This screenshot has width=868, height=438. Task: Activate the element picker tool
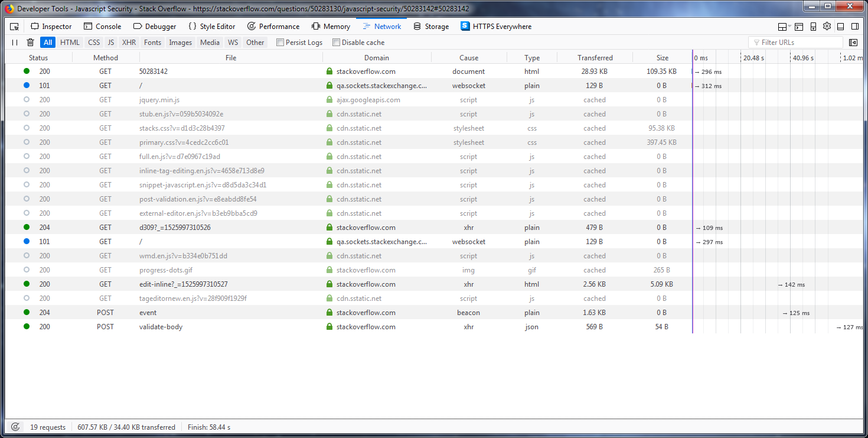click(15, 27)
